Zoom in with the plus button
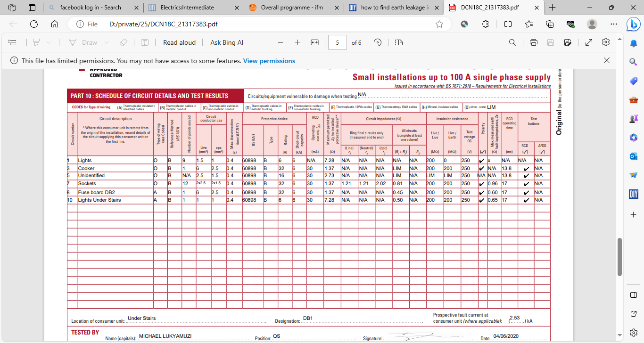Image resolution: width=644 pixels, height=343 pixels. pos(297,42)
